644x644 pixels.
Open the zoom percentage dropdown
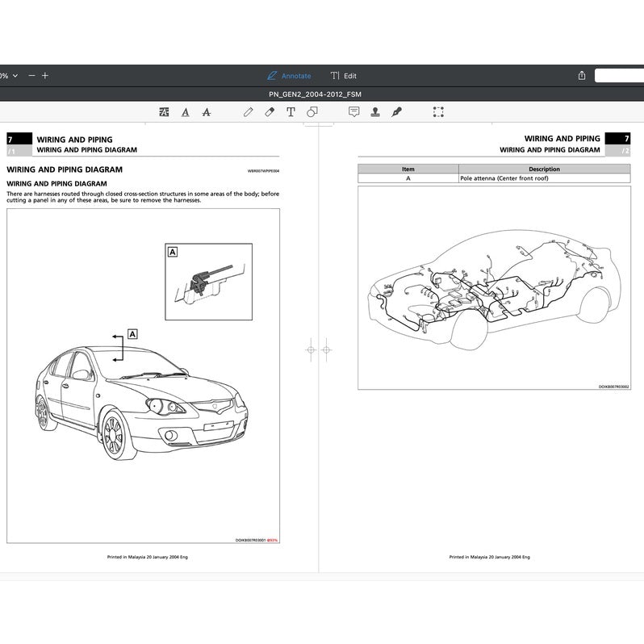point(5,75)
